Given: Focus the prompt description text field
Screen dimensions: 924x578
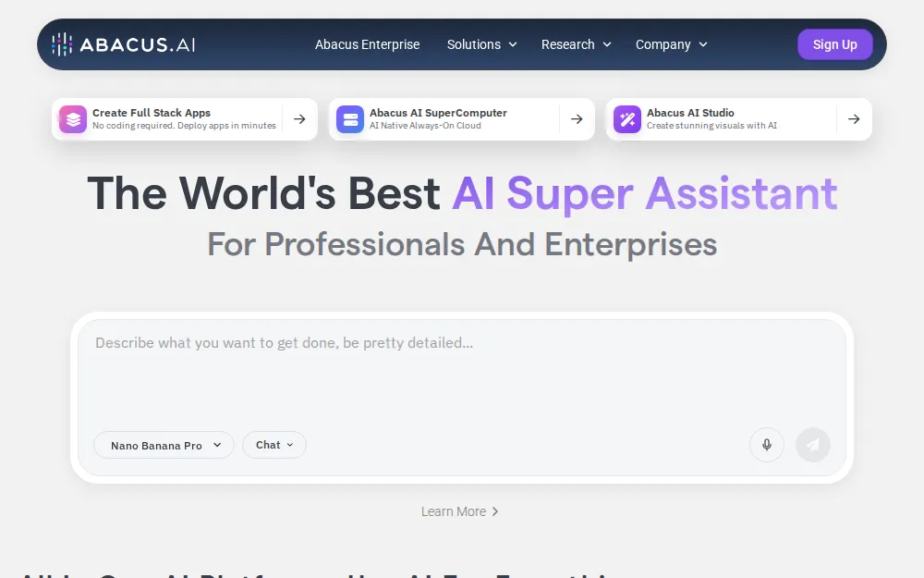Looking at the screenshot, I should tap(462, 372).
